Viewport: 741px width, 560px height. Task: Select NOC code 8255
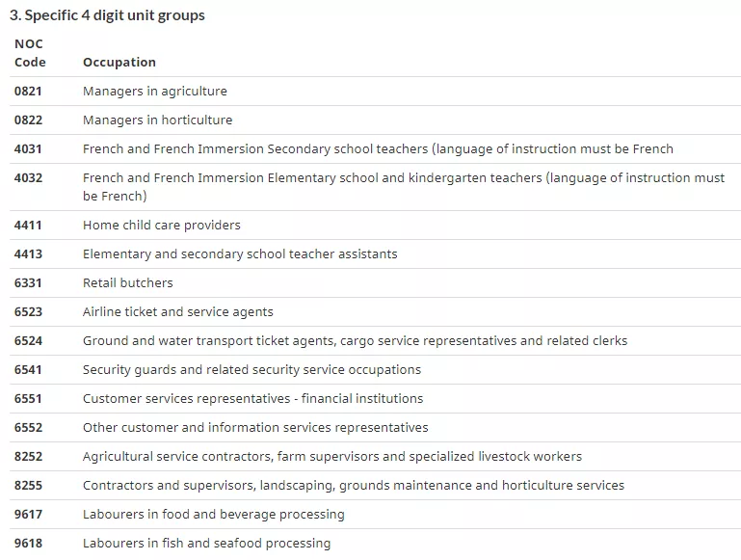pyautogui.click(x=28, y=485)
